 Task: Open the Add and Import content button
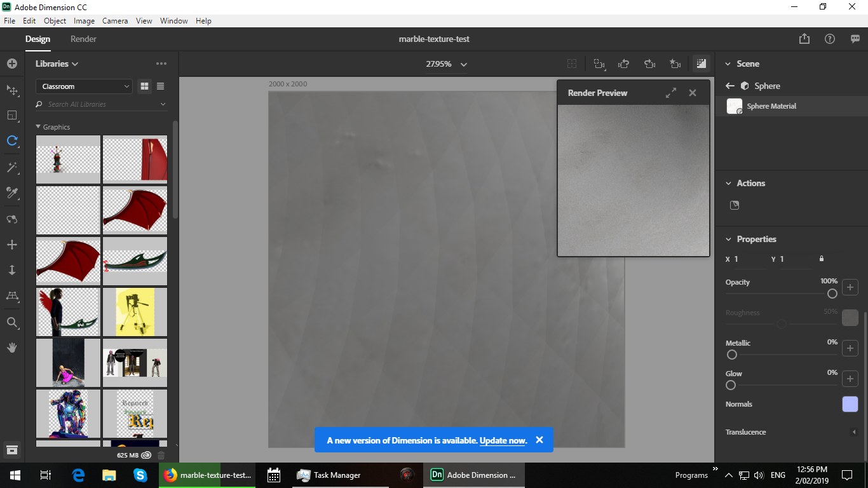12,64
